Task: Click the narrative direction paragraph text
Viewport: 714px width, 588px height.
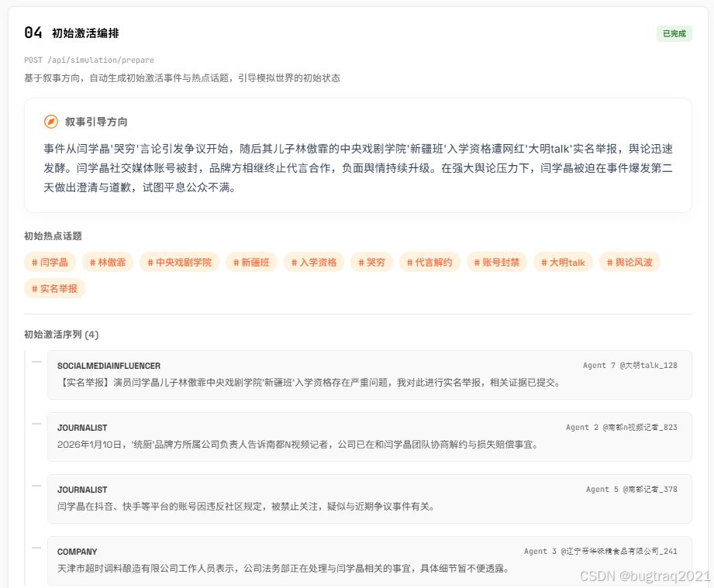Action: click(358, 168)
